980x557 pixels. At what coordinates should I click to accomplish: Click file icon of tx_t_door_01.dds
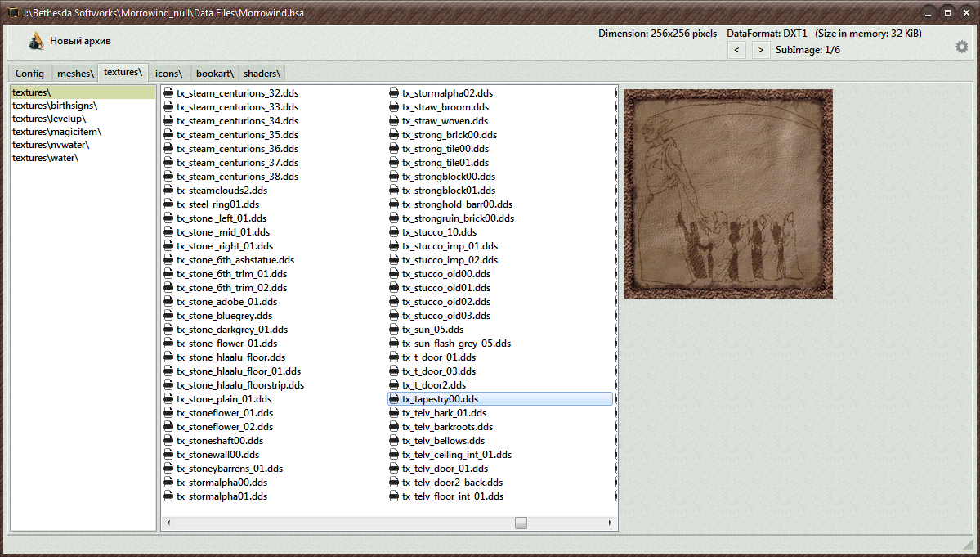coord(394,357)
